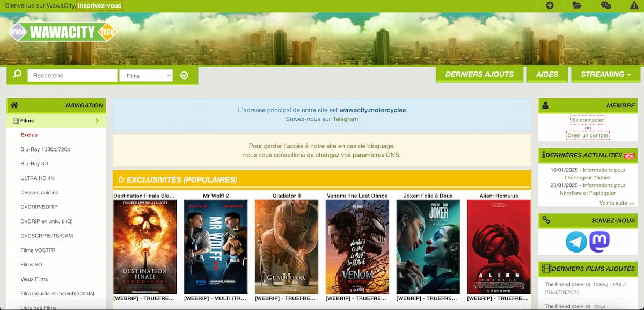
Task: Open the folder icon in top bar
Action: 577,5
